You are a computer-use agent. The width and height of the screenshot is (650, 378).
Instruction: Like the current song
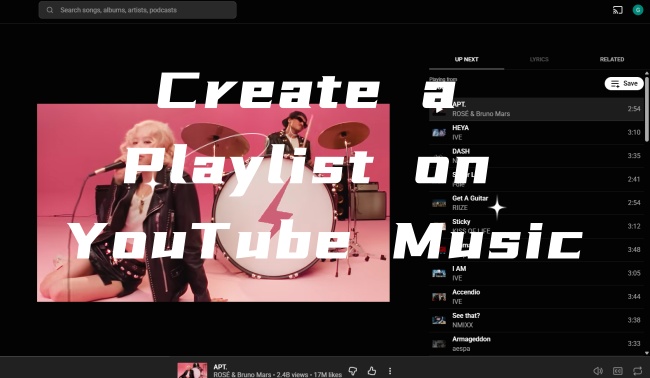[x=372, y=371]
